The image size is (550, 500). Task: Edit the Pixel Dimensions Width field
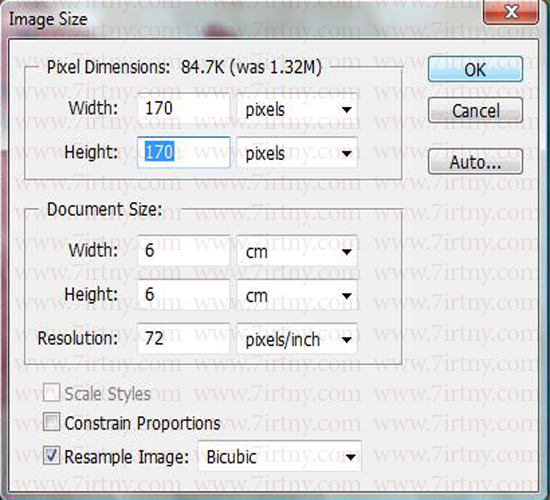coord(184,108)
